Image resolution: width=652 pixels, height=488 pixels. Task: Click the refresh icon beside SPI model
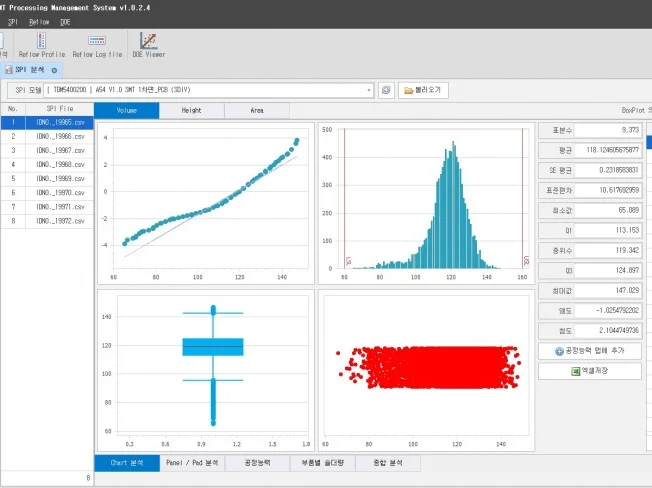[x=385, y=90]
